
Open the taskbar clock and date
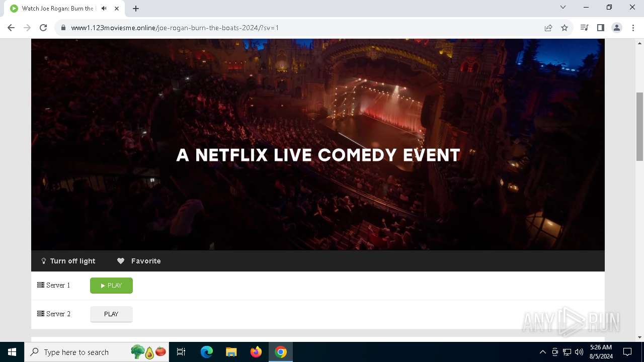[x=601, y=352]
